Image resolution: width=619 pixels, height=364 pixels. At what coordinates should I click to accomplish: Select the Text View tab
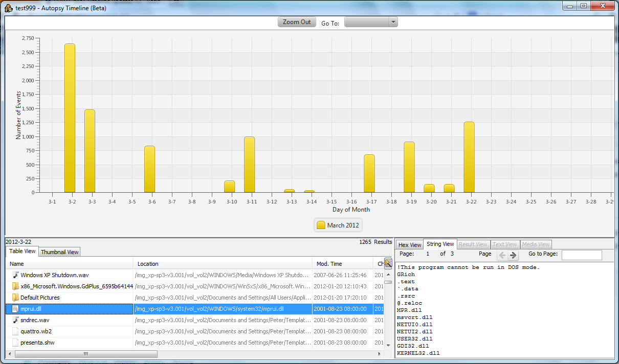click(505, 245)
